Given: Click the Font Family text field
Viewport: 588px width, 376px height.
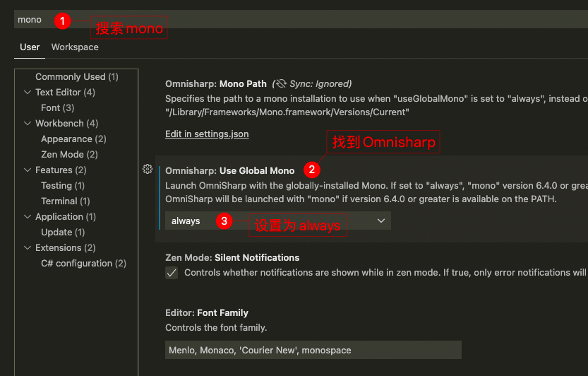Looking at the screenshot, I should tap(313, 350).
